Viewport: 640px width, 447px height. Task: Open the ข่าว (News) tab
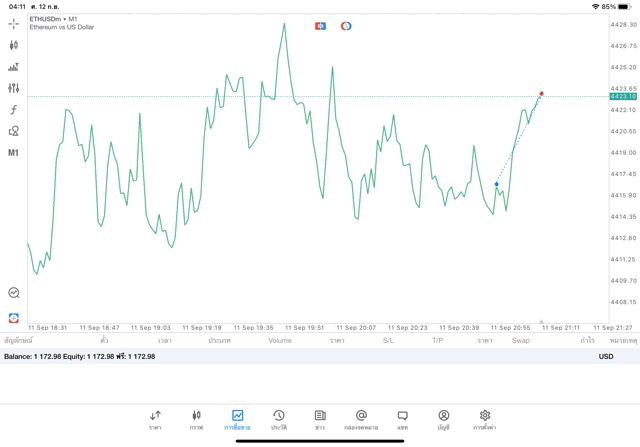point(320,419)
